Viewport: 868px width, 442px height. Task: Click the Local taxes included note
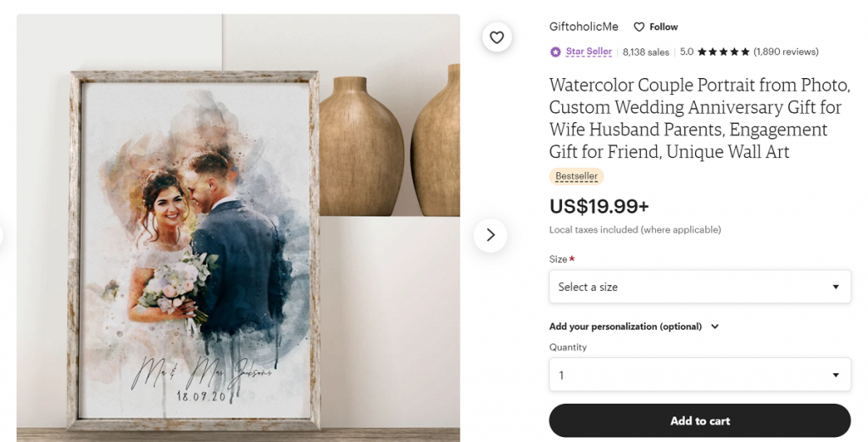point(635,230)
